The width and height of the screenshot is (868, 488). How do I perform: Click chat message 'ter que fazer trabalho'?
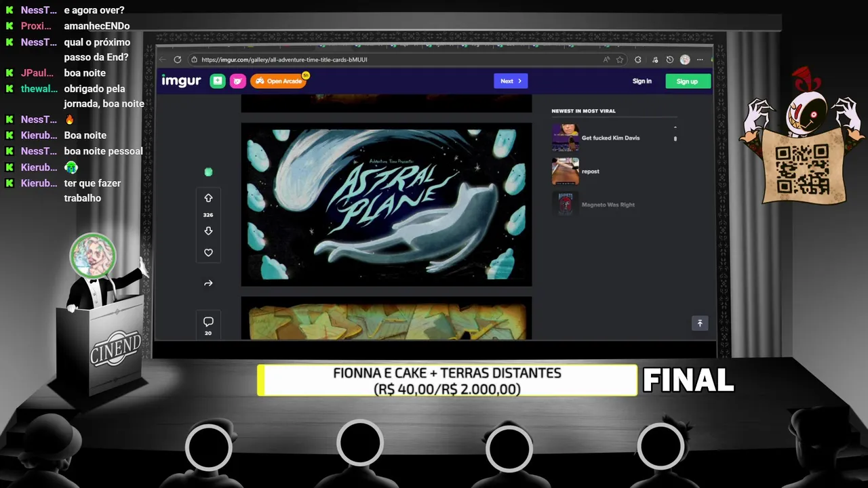click(93, 190)
